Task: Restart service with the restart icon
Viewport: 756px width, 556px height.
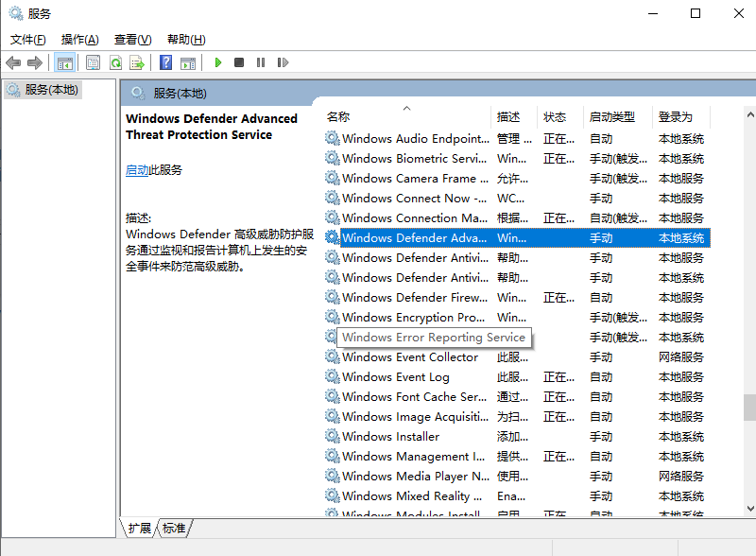Action: pyautogui.click(x=283, y=62)
